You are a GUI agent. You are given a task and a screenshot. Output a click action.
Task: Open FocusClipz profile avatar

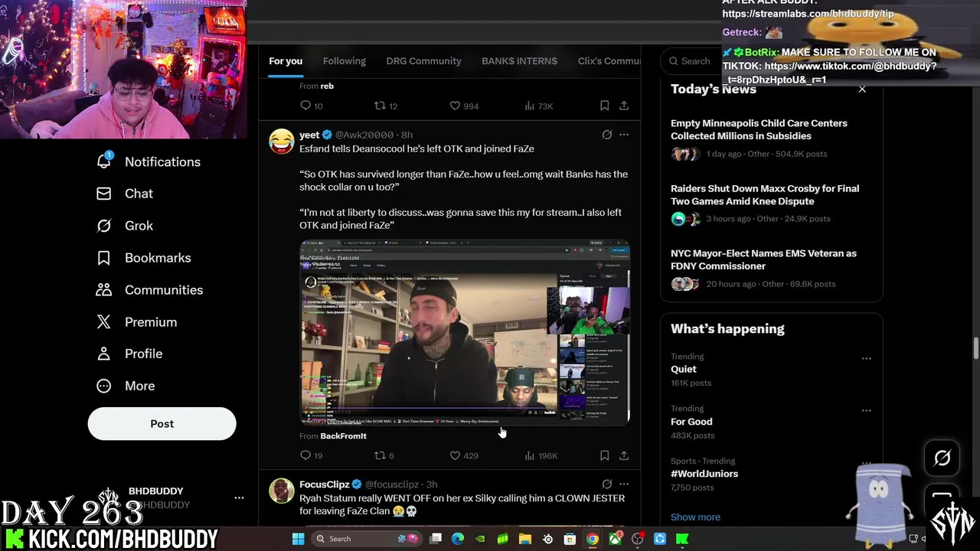[x=282, y=491]
